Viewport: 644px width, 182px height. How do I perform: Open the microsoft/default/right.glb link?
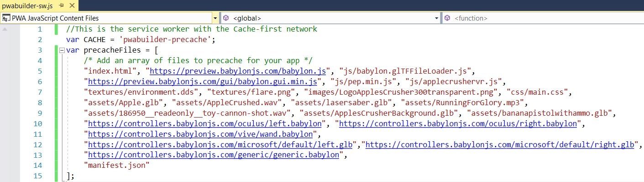pyautogui.click(x=500, y=145)
